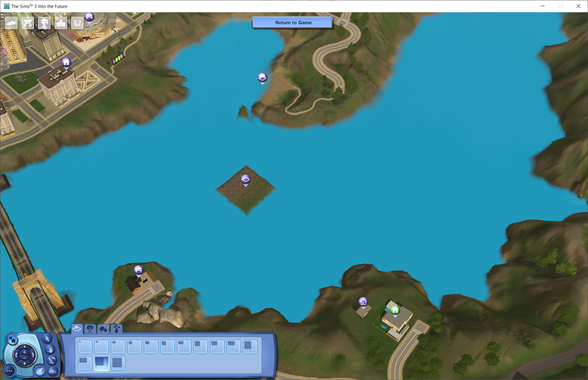The width and height of the screenshot is (588, 380).
Task: Select the torii gate destination icon
Action: (28, 24)
